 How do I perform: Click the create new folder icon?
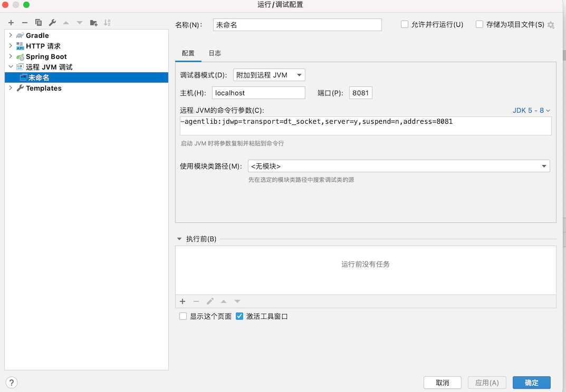(x=93, y=23)
